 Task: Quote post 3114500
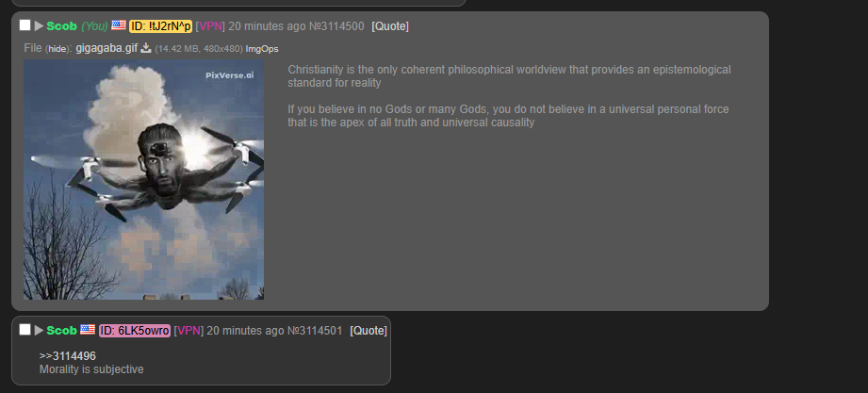(x=390, y=26)
